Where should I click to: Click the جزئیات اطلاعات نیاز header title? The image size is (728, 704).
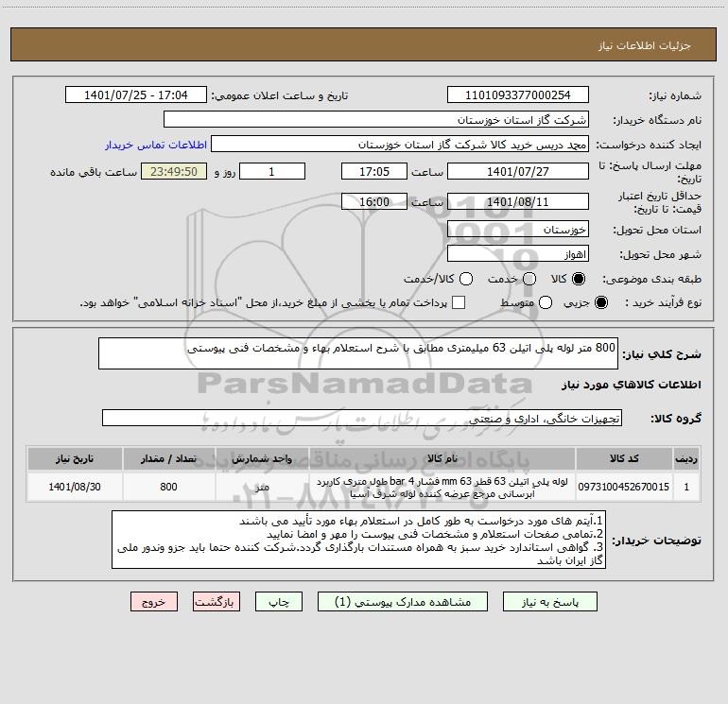tap(645, 45)
